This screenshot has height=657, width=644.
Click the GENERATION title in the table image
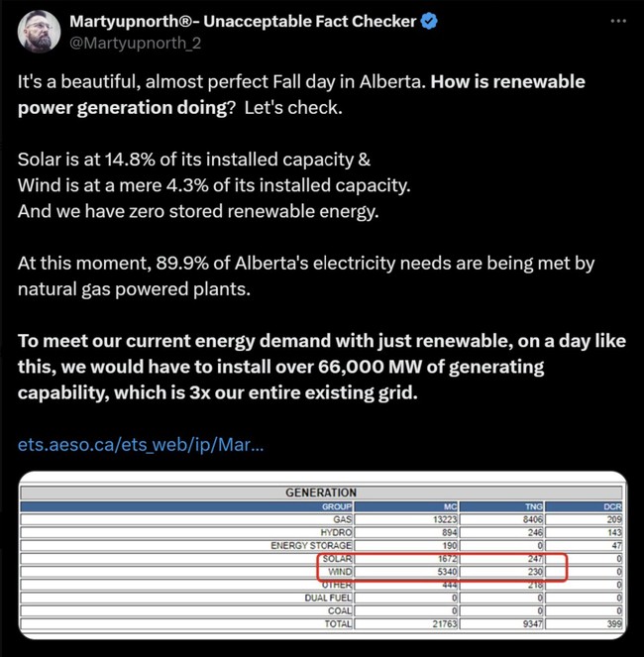click(320, 493)
